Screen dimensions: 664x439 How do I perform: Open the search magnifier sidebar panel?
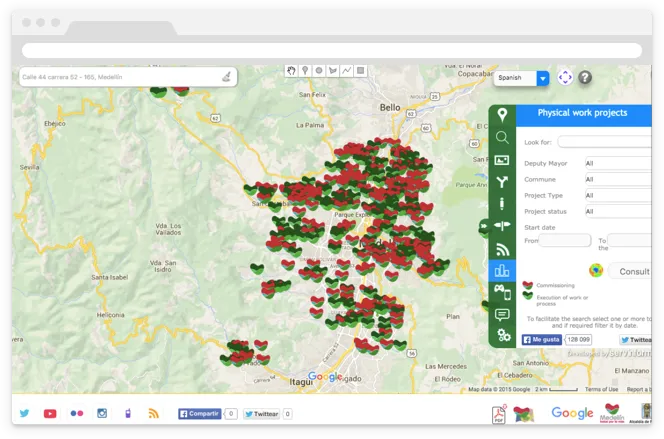502,138
